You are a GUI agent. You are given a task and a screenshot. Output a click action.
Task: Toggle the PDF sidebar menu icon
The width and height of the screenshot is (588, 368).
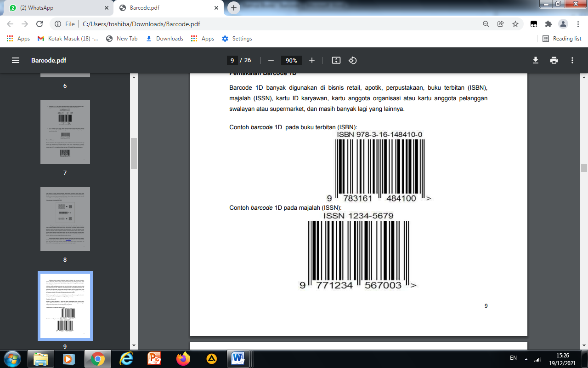click(16, 60)
